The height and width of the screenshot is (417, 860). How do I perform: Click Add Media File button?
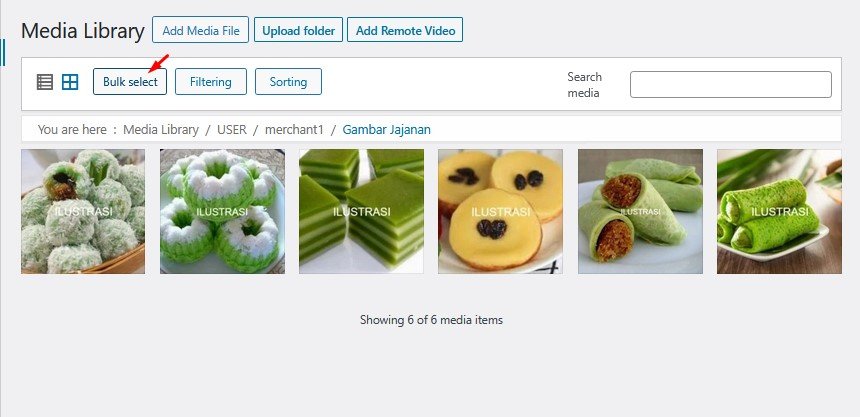coord(201,30)
